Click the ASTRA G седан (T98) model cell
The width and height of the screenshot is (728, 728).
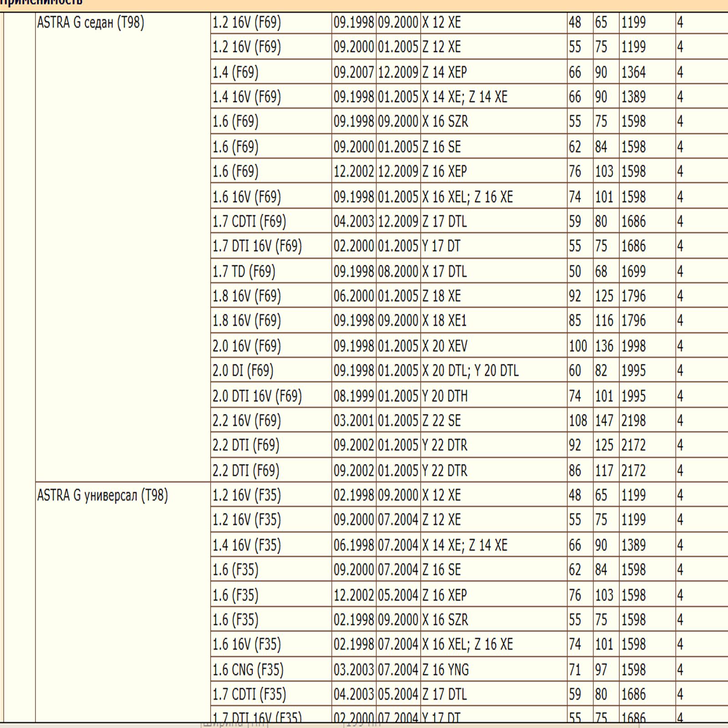(91, 22)
